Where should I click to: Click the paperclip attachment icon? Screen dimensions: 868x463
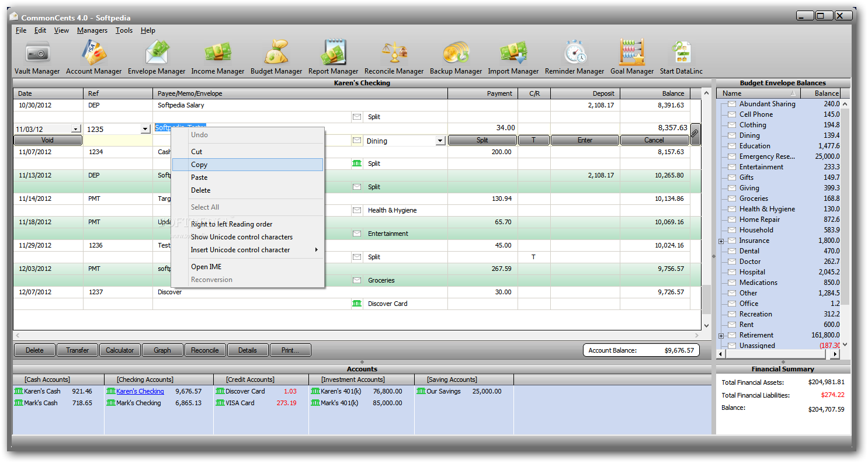(x=695, y=134)
